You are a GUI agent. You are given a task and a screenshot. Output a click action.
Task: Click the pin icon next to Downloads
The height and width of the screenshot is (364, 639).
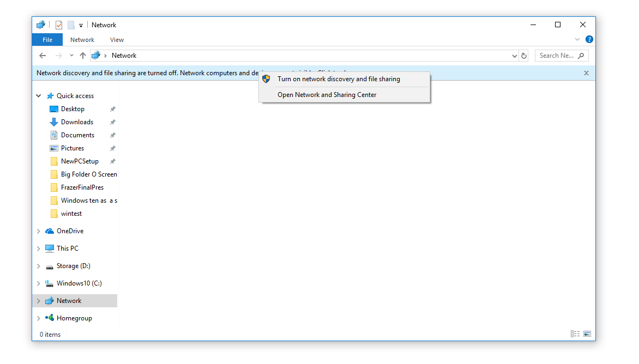pyautogui.click(x=113, y=122)
